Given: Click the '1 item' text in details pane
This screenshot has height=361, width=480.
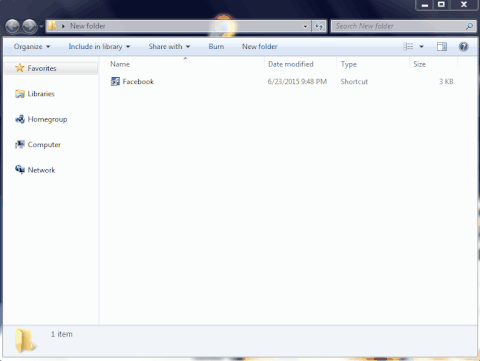Looking at the screenshot, I should coord(62,334).
